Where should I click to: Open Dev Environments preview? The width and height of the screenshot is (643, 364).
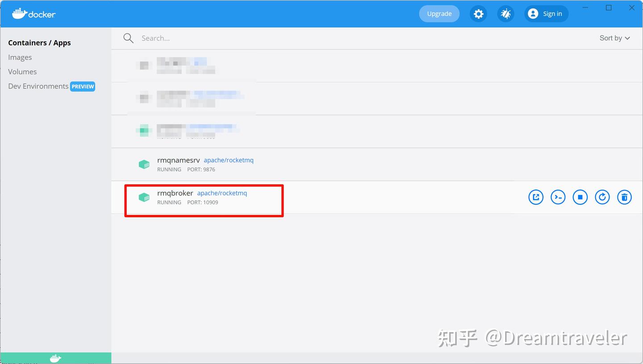coord(38,86)
